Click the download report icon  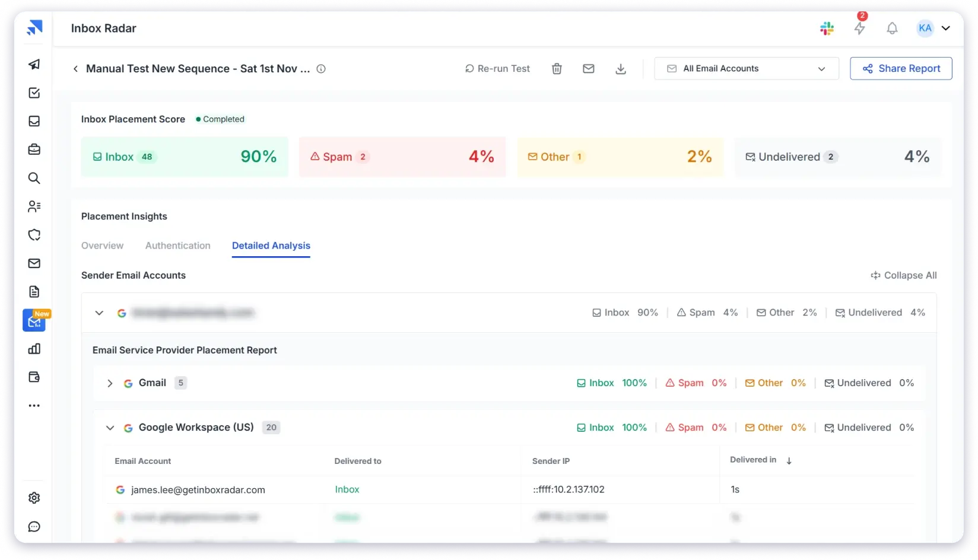(621, 69)
